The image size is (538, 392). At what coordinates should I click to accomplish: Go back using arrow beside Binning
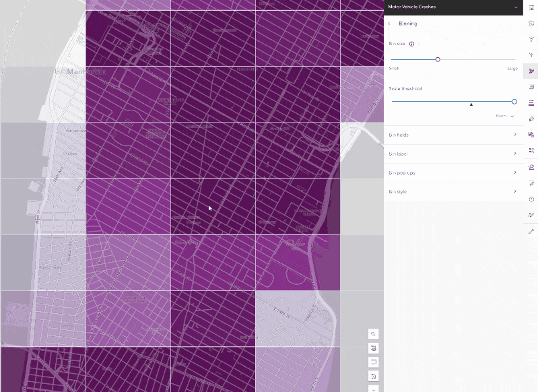[389, 24]
